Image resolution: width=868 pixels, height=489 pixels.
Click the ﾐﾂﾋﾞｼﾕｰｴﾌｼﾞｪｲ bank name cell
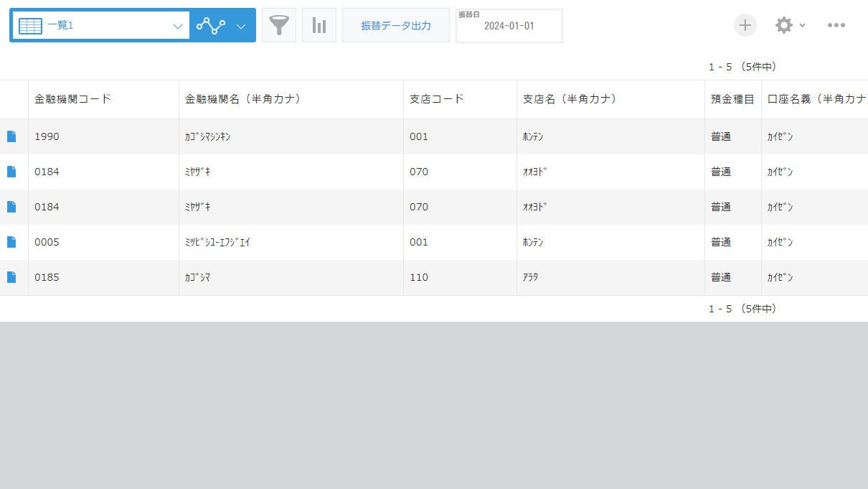pyautogui.click(x=291, y=242)
